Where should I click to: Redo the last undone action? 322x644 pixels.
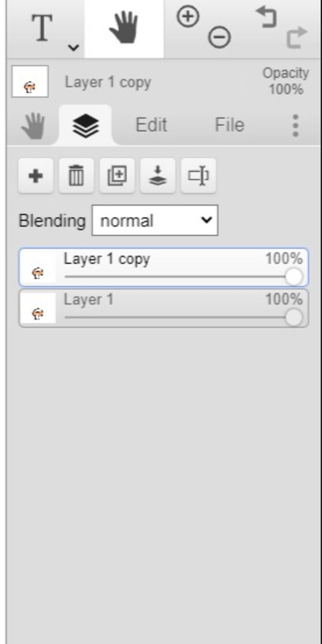(297, 38)
